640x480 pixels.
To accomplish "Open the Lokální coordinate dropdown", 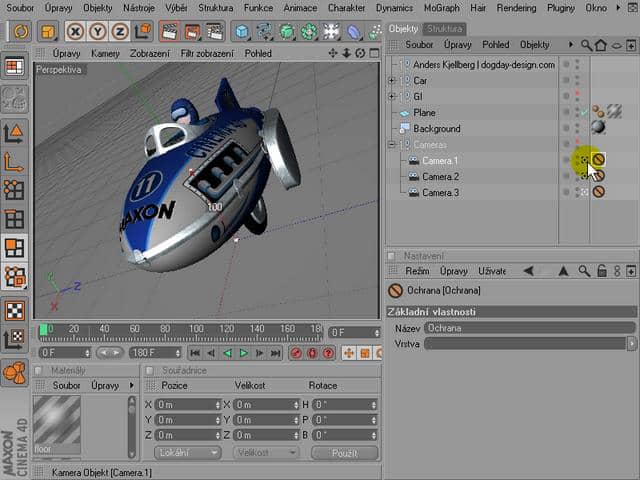I will (x=188, y=453).
